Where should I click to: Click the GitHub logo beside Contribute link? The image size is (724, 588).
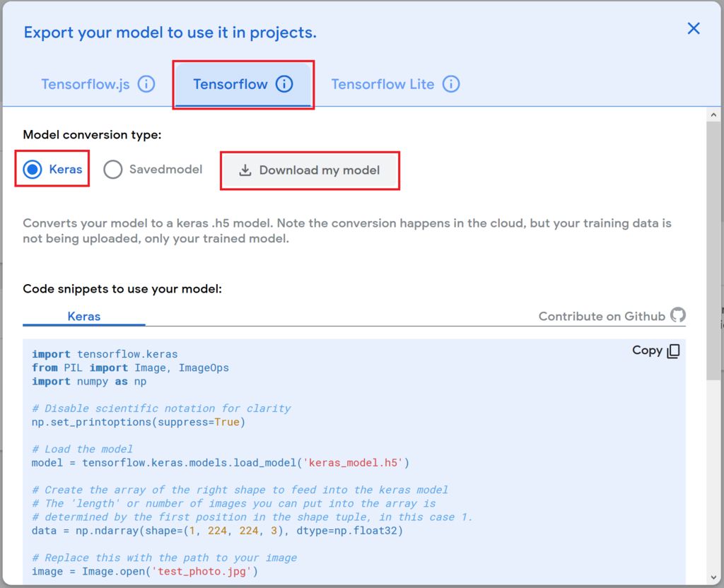click(x=677, y=316)
